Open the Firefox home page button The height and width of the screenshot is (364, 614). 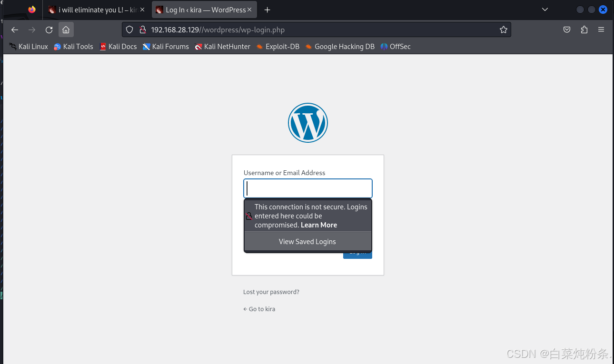click(66, 30)
